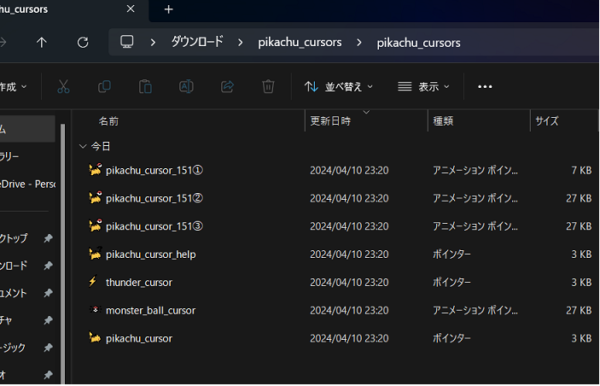Open a new tab with plus button
Image resolution: width=600 pixels, height=386 pixels.
click(168, 9)
